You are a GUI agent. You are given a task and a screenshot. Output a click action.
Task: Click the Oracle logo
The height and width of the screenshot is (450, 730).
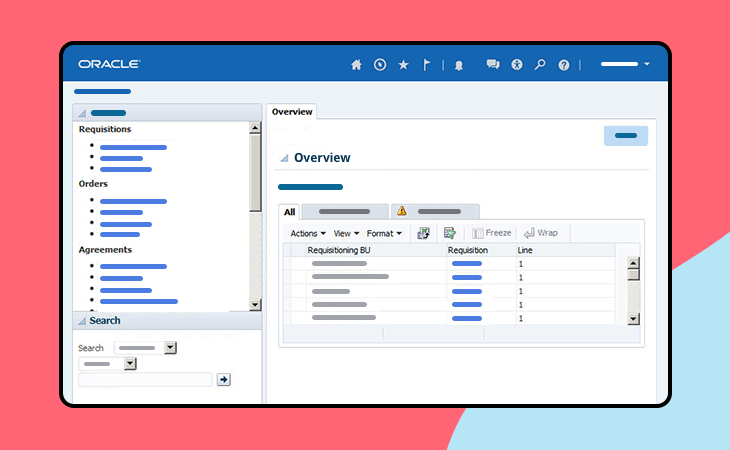click(x=109, y=64)
